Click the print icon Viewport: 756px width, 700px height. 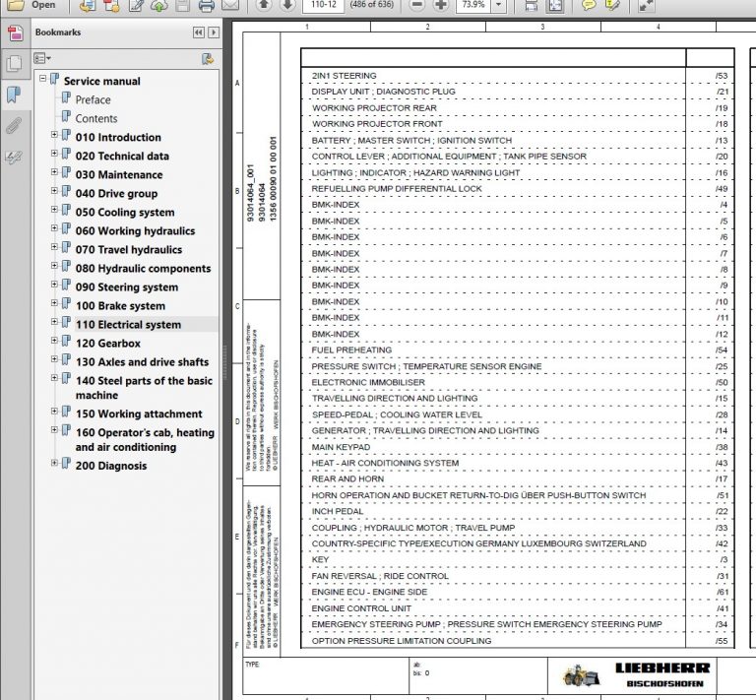click(x=207, y=5)
